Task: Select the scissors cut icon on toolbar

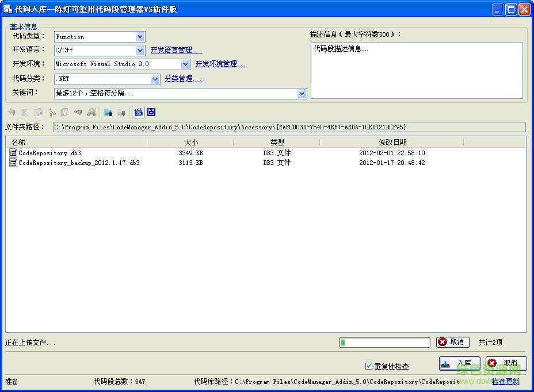Action: tap(52, 112)
